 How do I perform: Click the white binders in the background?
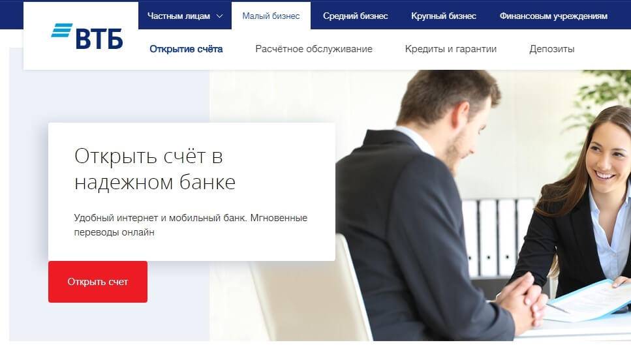(497, 237)
